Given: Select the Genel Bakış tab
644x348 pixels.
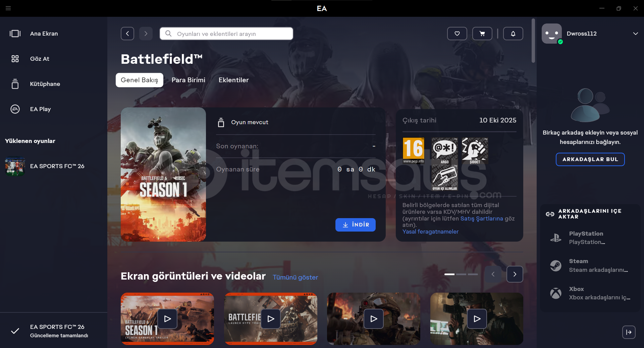Looking at the screenshot, I should 140,80.
